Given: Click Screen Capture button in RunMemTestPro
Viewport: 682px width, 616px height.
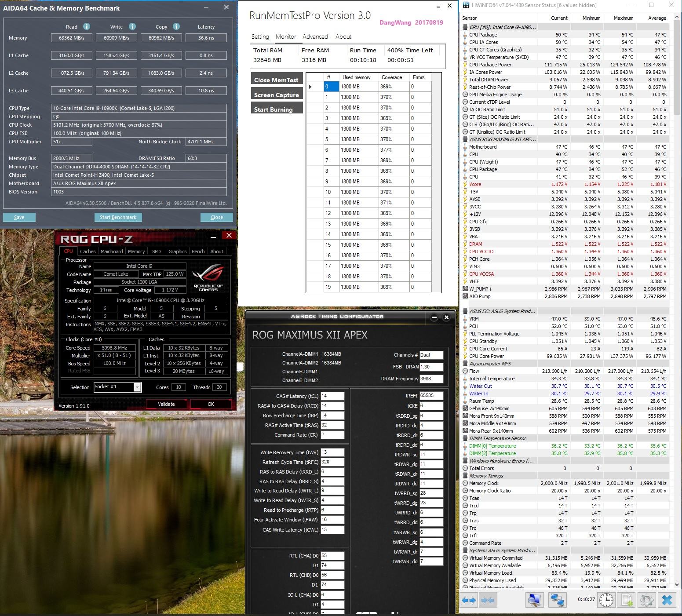Looking at the screenshot, I should [x=277, y=94].
